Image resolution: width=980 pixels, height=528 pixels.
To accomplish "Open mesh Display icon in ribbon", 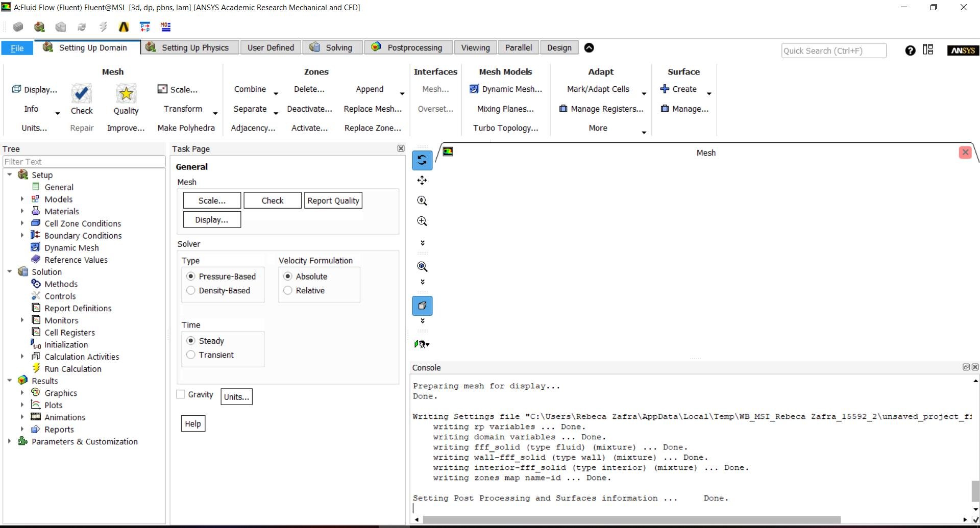I will [17, 89].
